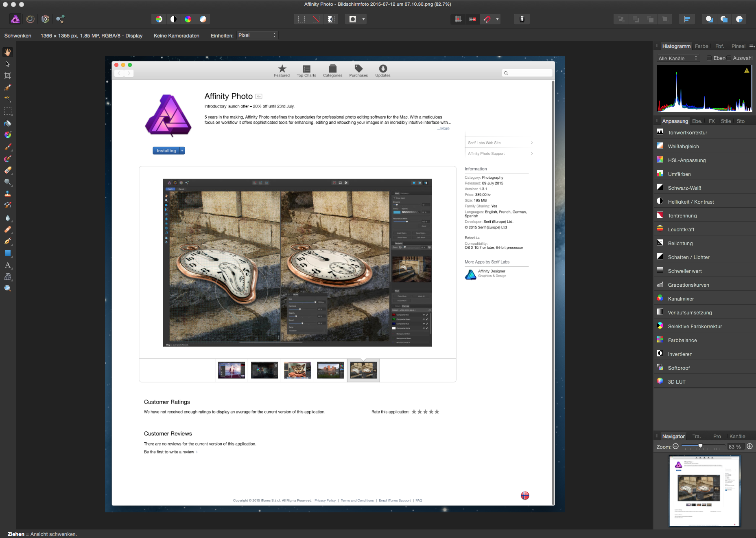Open the Quick Mask dropdown arrow

pos(363,19)
